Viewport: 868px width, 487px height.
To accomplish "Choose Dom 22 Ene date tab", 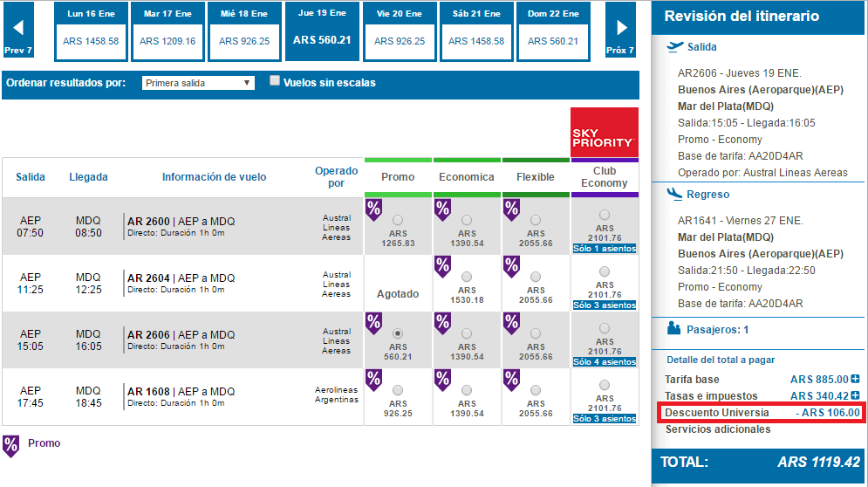I will click(x=553, y=31).
